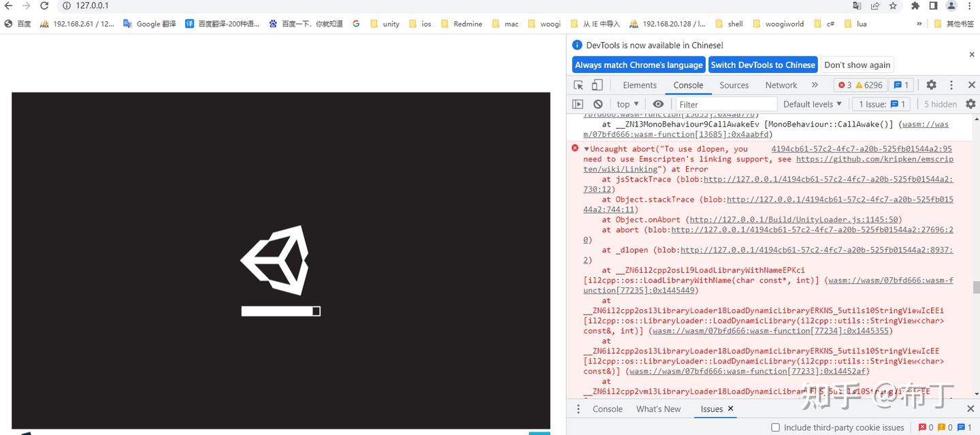Image resolution: width=980 pixels, height=435 pixels.
Task: Open the live expression eye icon
Action: coord(657,103)
